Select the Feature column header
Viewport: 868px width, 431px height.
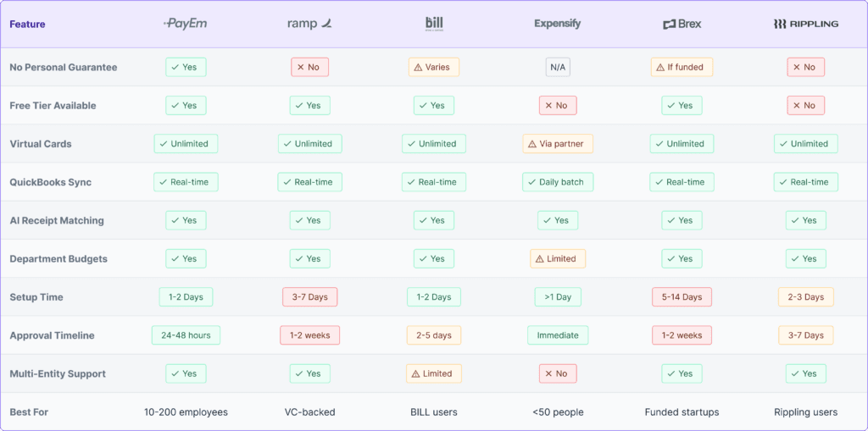point(27,25)
